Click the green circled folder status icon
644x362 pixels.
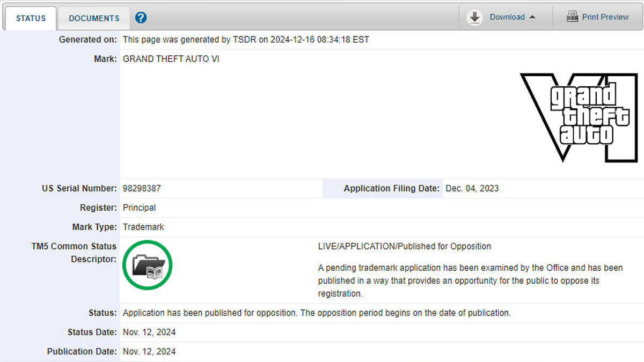[147, 265]
